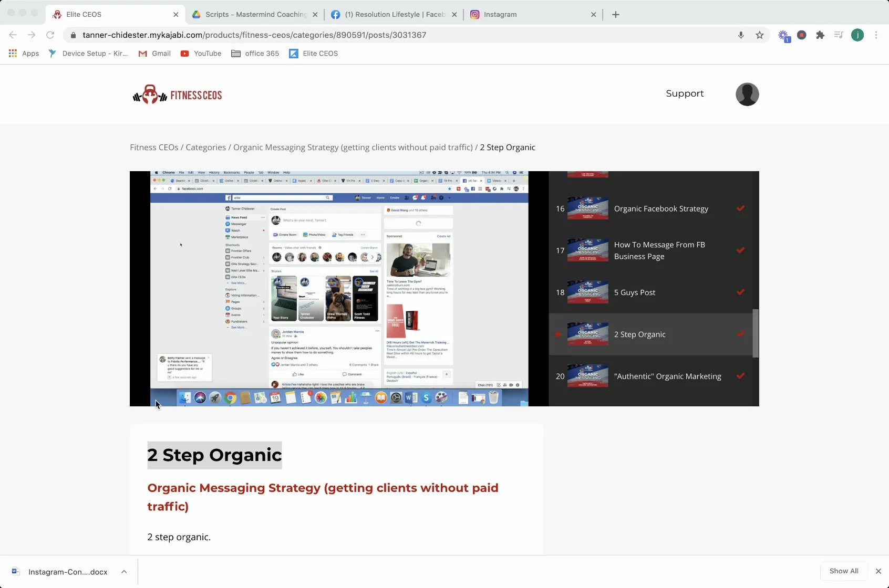Viewport: 889px width, 588px height.
Task: Click Show All downloads button
Action: click(844, 571)
